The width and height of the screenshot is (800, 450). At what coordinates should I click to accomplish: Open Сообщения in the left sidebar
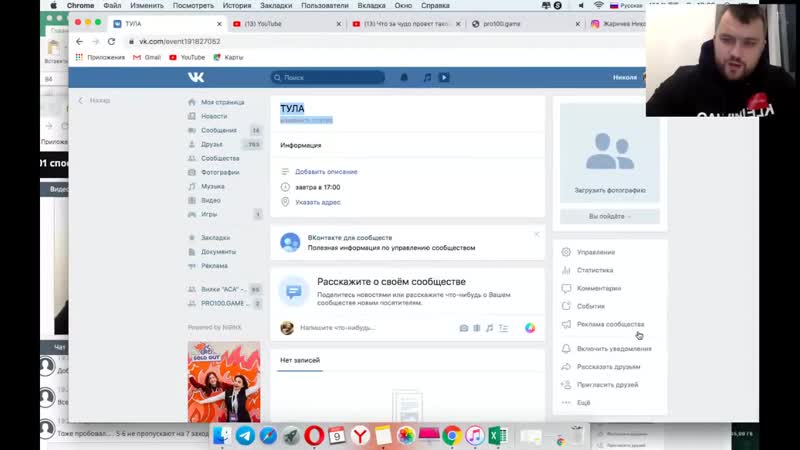click(218, 130)
